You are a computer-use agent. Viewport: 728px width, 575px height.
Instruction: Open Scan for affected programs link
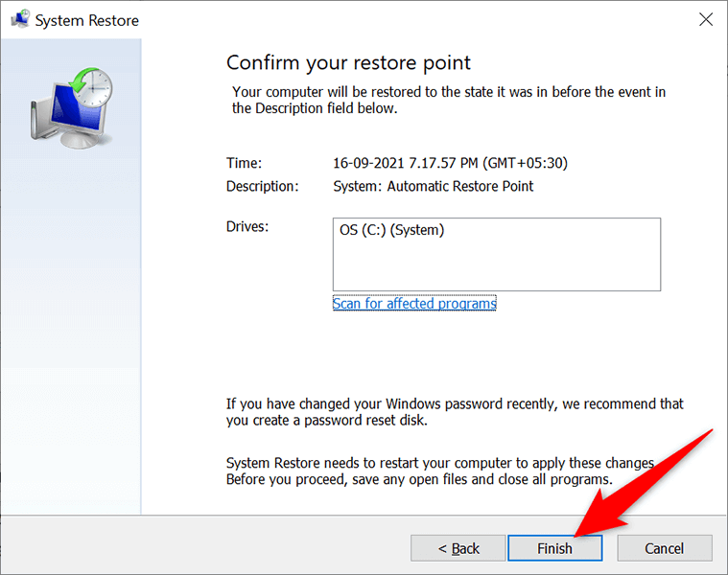(414, 303)
